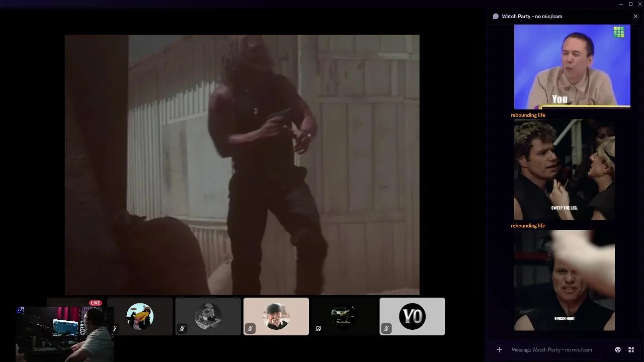Viewport: 644px width, 362px height.
Task: Click the deafened headphone icon on dark guitar tile
Action: pos(318,328)
